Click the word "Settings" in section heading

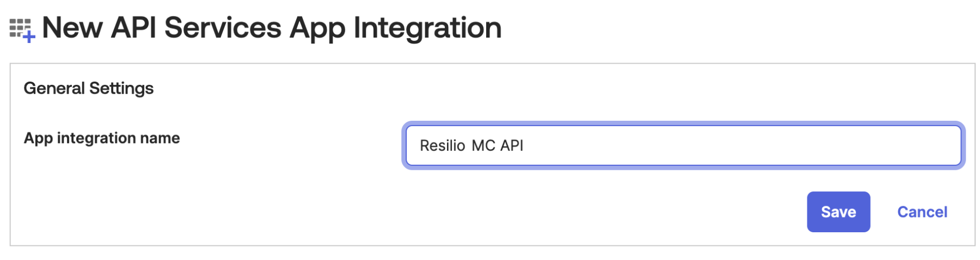click(x=121, y=88)
